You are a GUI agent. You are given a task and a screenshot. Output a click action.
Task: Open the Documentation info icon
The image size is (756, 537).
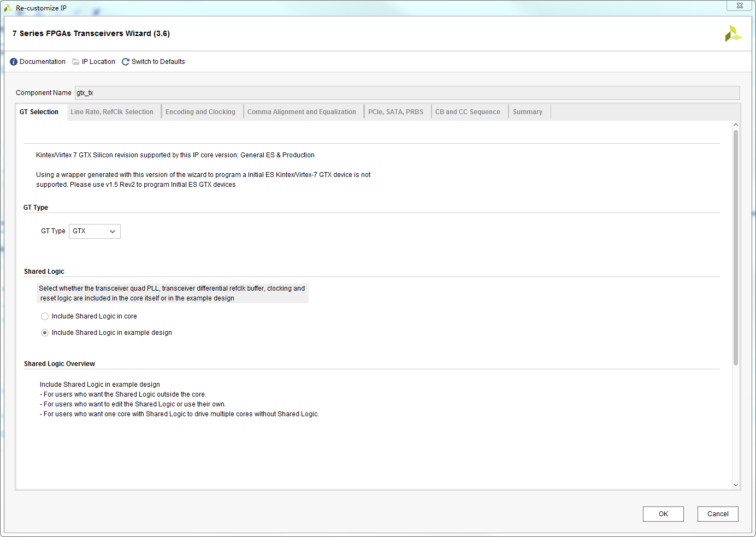pos(14,62)
